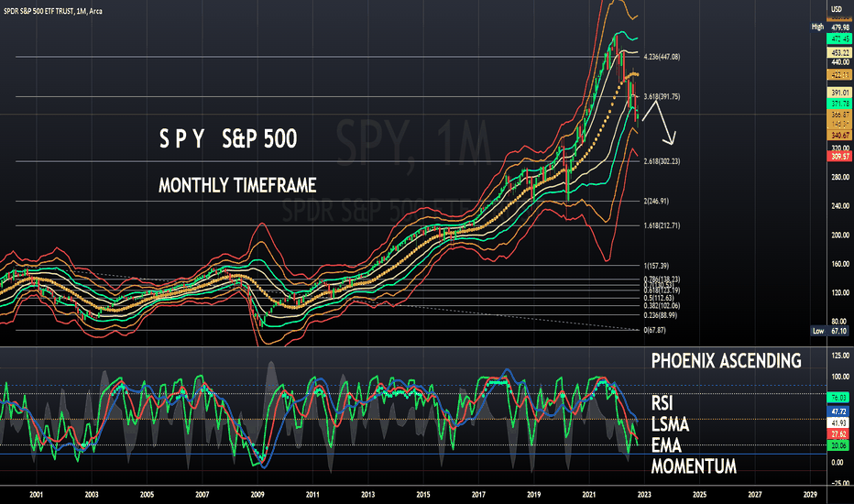Click the 2023 year on time axis
The image size is (854, 504).
pyautogui.click(x=644, y=495)
